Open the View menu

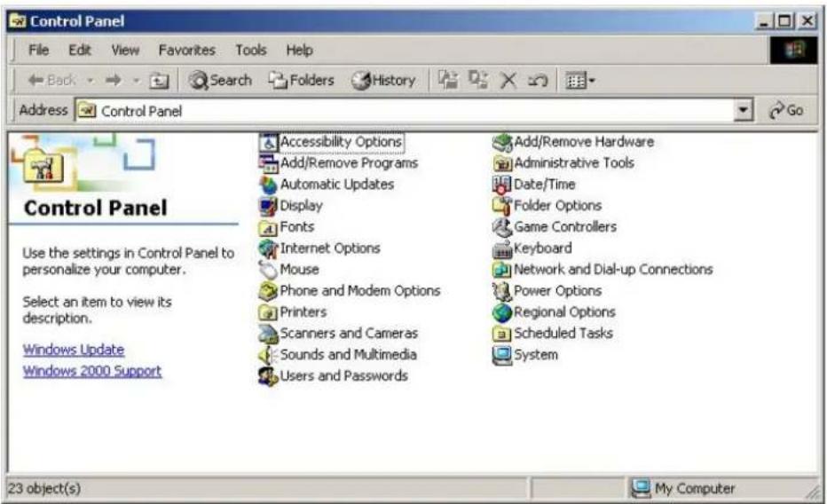[x=125, y=50]
